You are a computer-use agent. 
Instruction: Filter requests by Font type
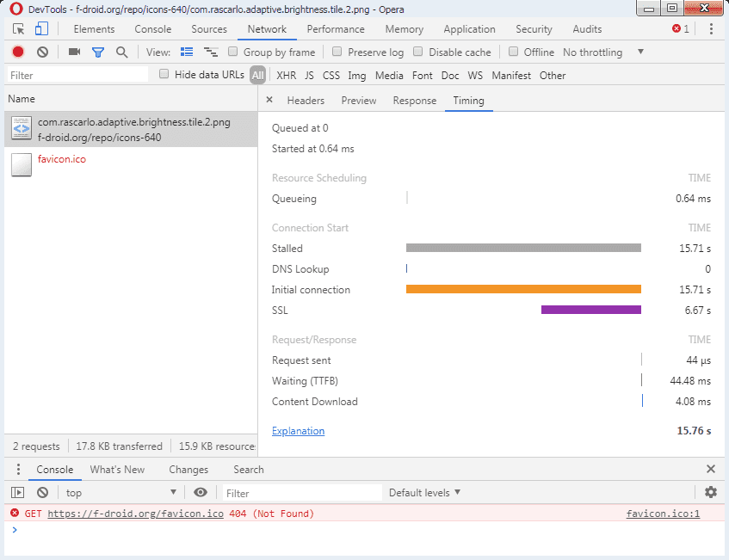click(422, 76)
